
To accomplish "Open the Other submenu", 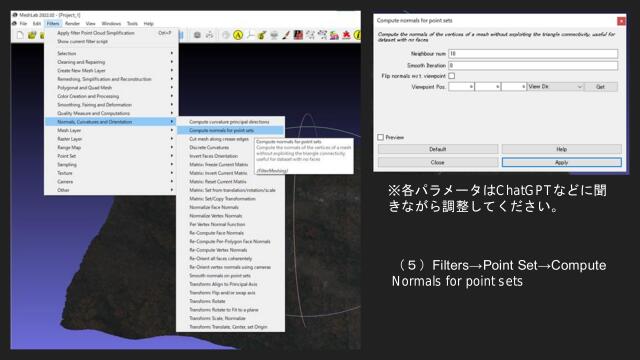I will click(x=111, y=190).
